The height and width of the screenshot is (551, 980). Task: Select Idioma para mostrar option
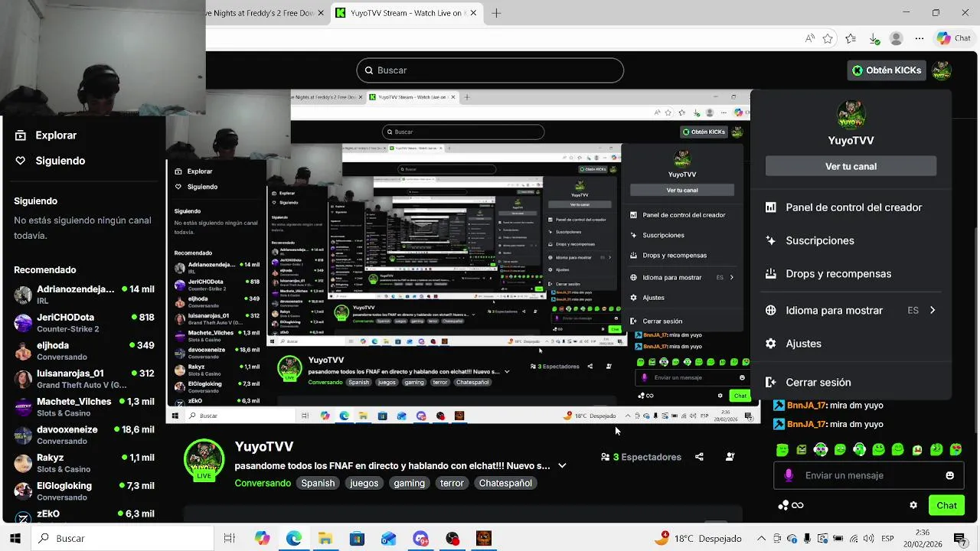click(851, 310)
